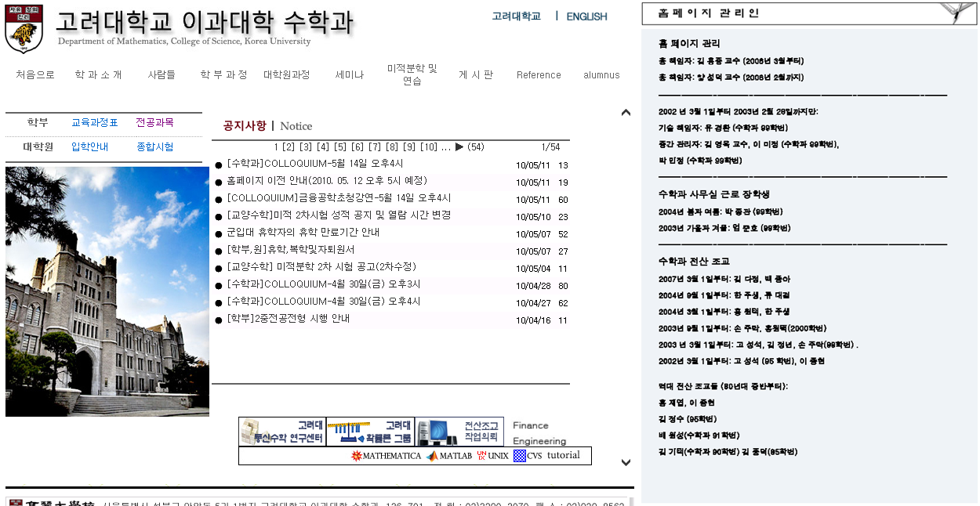The width and height of the screenshot is (980, 506).
Task: Open the MATLAB tutorial icon link
Action: pos(432,456)
